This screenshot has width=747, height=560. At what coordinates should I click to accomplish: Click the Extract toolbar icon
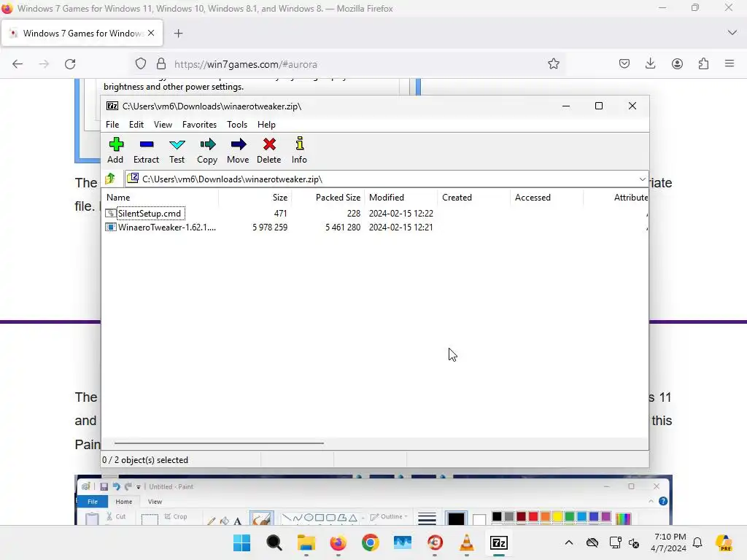[146, 150]
